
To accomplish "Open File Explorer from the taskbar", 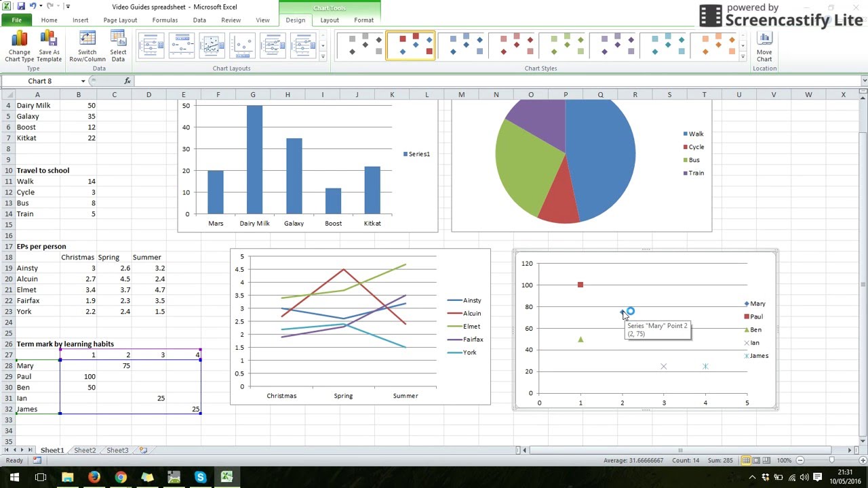I will (67, 477).
